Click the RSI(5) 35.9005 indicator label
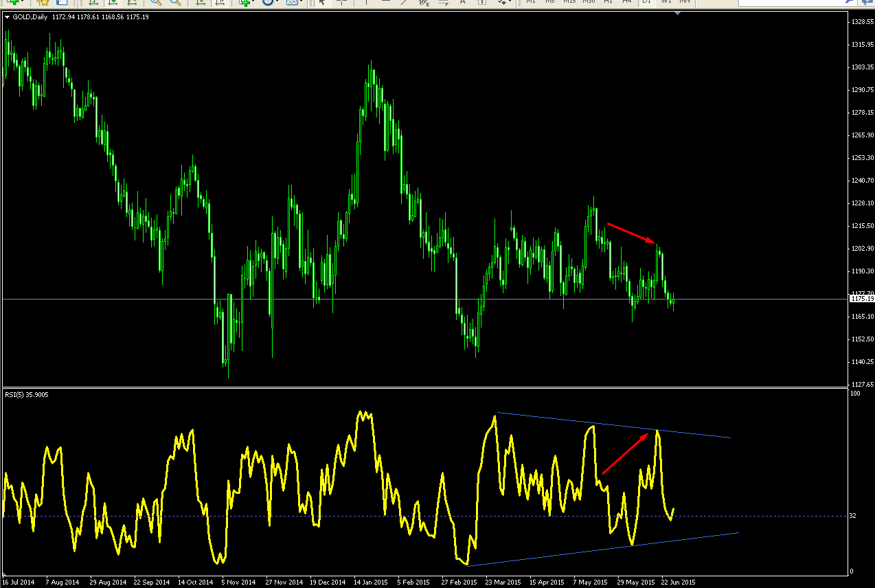 [27, 394]
